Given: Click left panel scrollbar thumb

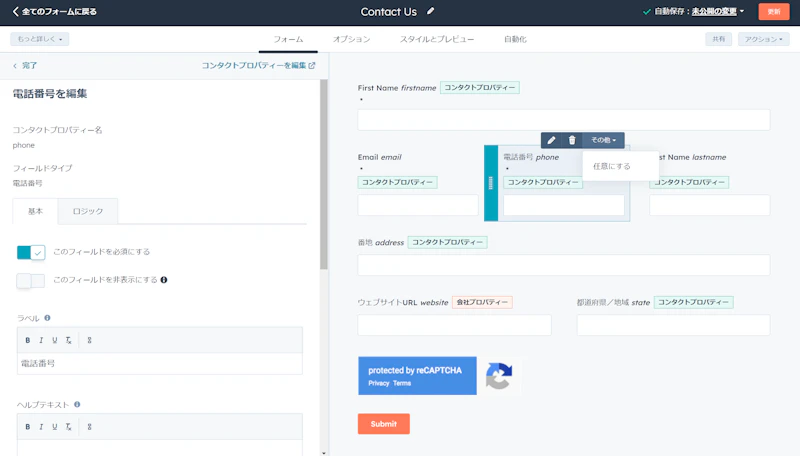Looking at the screenshot, I should tap(323, 174).
